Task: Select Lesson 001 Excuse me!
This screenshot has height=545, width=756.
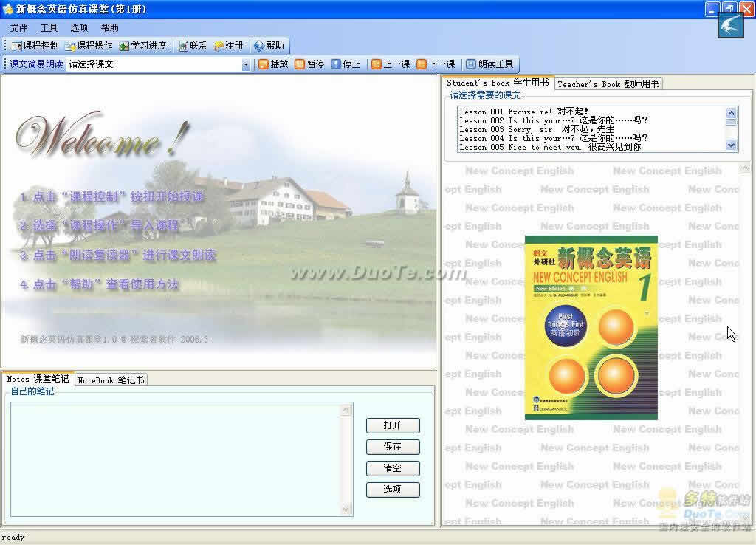Action: (523, 112)
